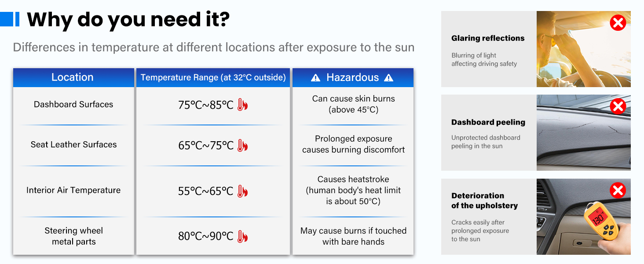
Task: Click the thermometer icon beside 75°C~85°C
Action: coord(242,105)
